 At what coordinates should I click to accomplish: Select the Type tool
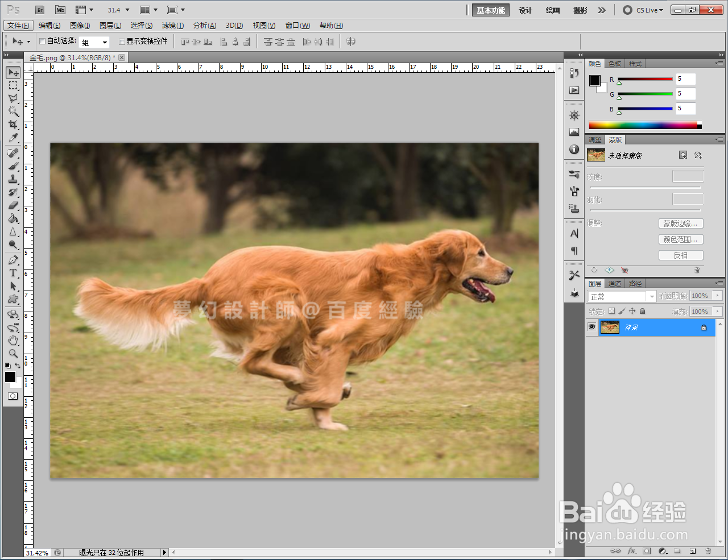[13, 273]
